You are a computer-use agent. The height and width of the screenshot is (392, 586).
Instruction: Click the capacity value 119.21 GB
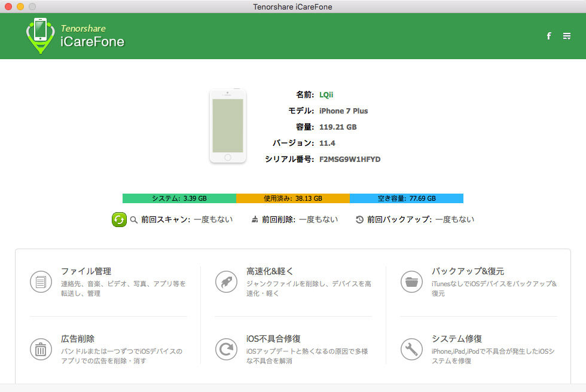pos(338,127)
